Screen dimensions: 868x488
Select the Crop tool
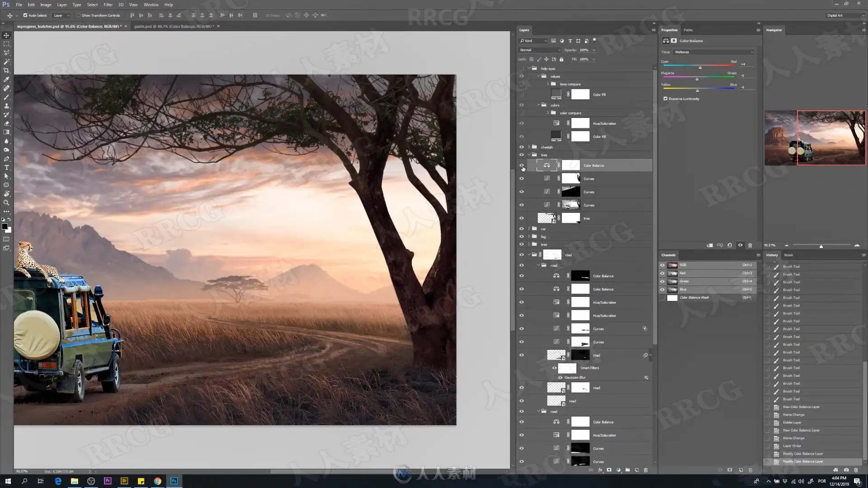[x=6, y=70]
